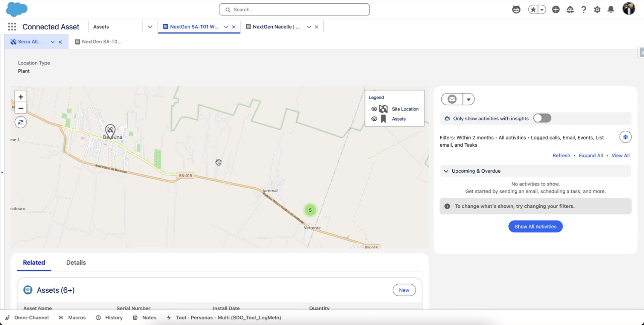The image size is (644, 325).
Task: Open the NextGen SA-T01 tab dropdown chevron
Action: tap(226, 27)
